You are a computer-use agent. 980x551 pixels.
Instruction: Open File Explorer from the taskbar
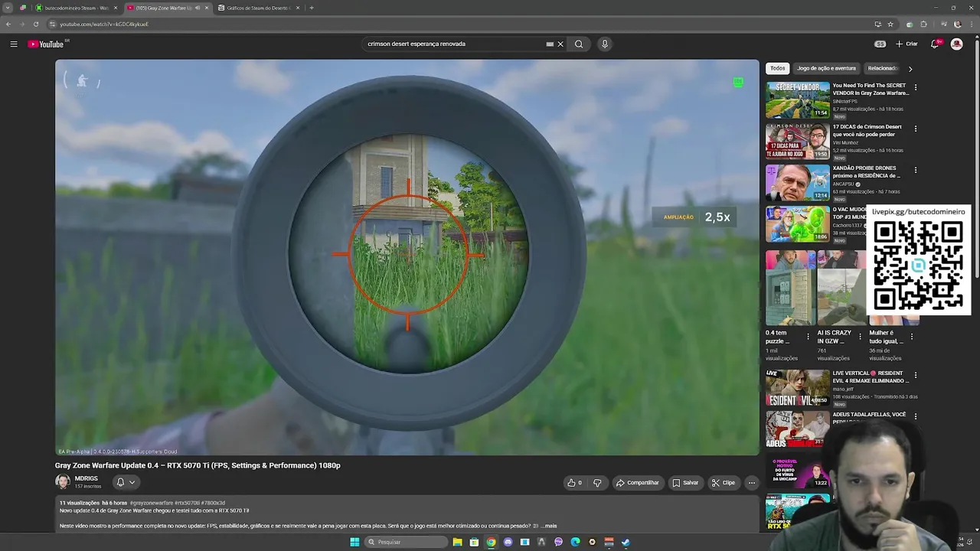[457, 542]
